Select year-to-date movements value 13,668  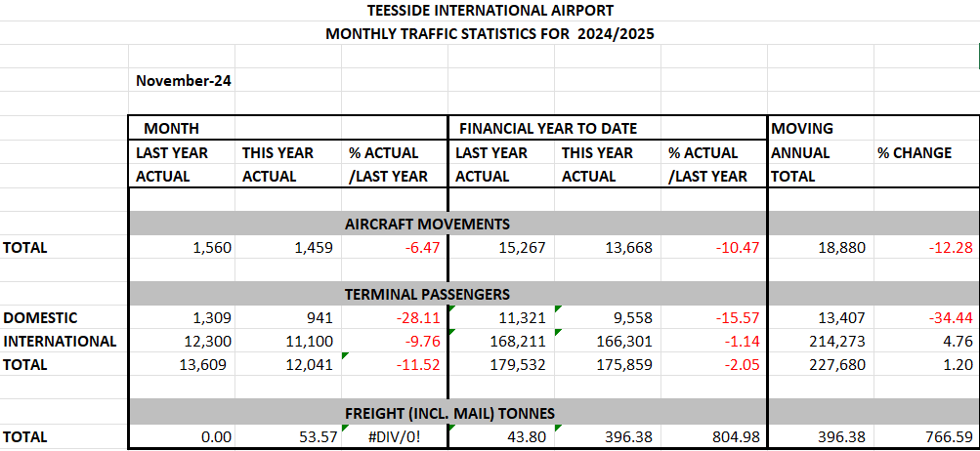pyautogui.click(x=608, y=247)
